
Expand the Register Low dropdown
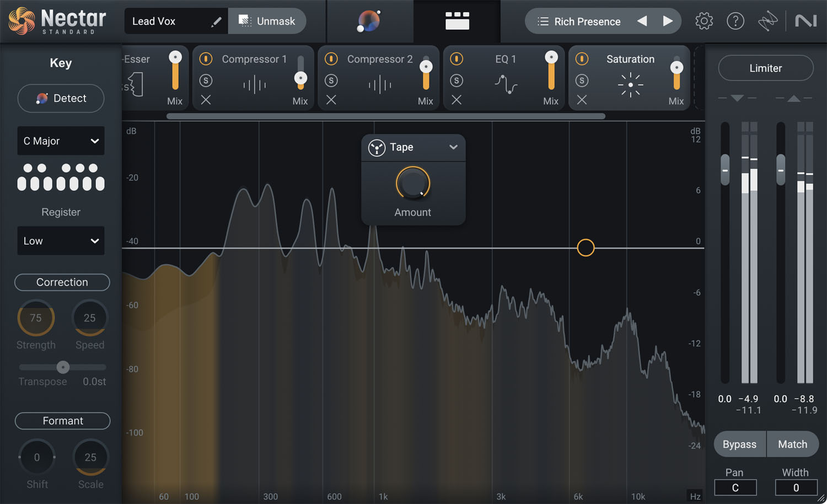point(61,241)
